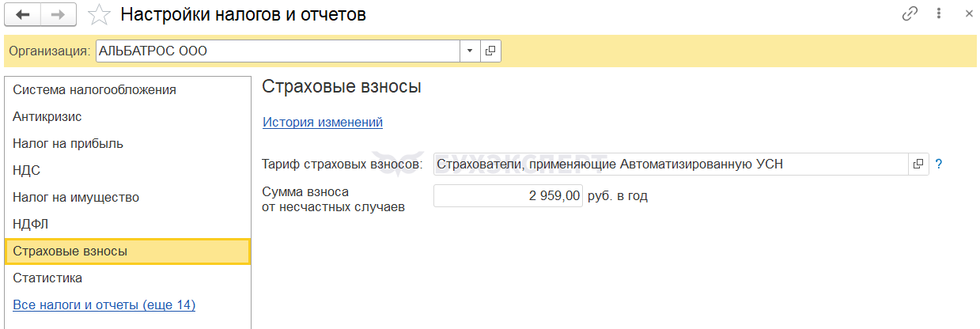Open Система налогообложения section
Viewport: 980px width, 329px height.
[94, 89]
